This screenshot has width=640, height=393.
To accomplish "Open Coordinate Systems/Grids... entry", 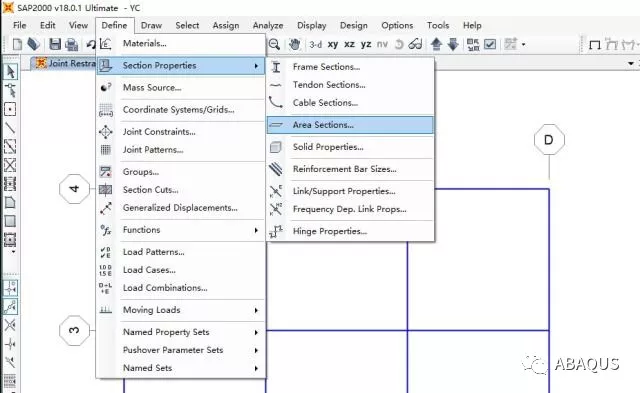I will 181,109.
